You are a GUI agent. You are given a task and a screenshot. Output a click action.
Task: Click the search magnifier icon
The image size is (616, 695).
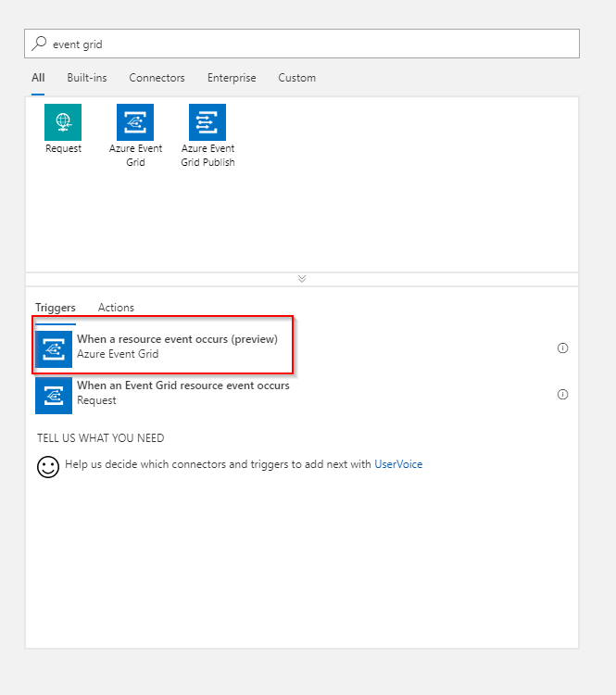(x=39, y=44)
